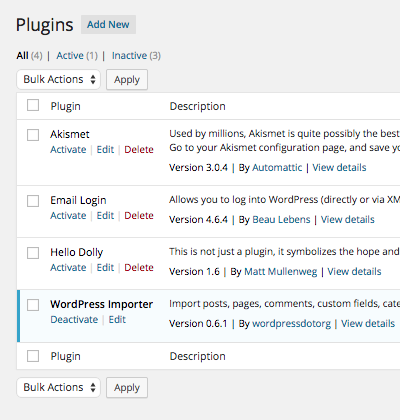Click the Version 4.6.4 text

point(198,220)
